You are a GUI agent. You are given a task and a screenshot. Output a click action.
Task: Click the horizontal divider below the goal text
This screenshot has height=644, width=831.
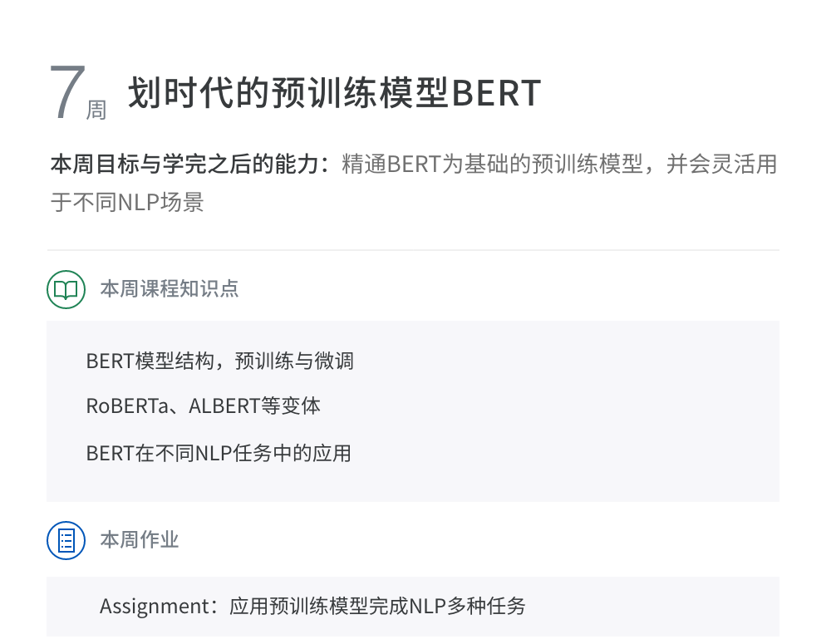413,250
